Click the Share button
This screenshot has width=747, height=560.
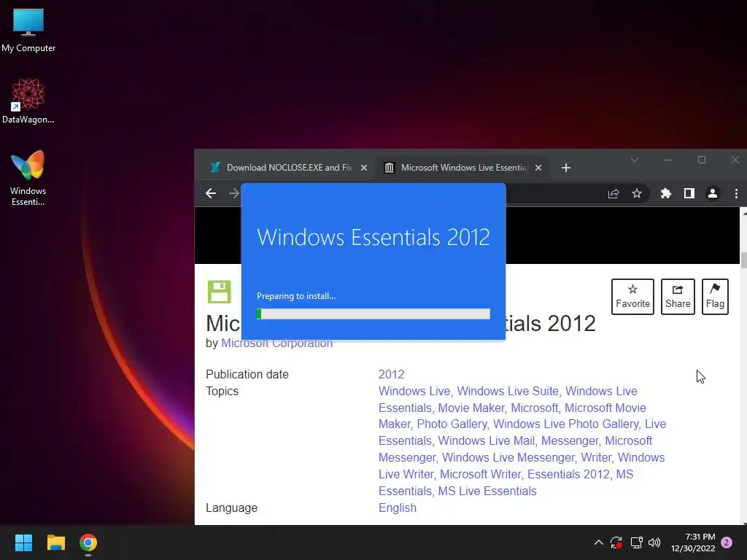click(x=678, y=297)
